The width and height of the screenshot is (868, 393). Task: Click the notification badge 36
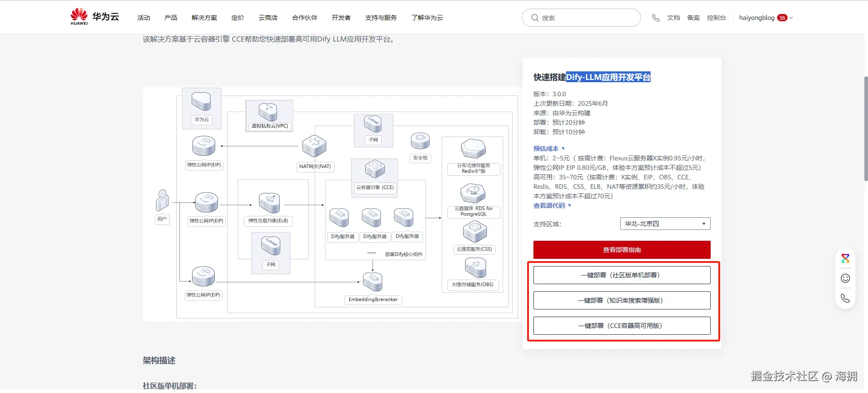tap(782, 18)
